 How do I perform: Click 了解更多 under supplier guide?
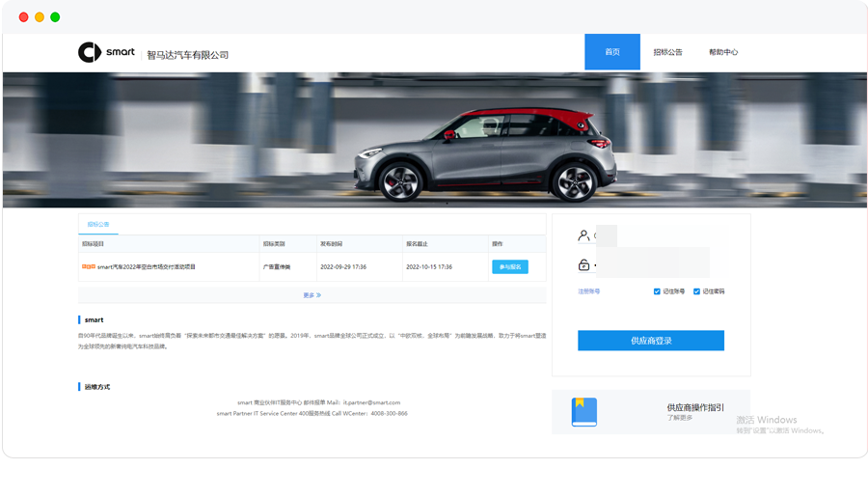(x=680, y=418)
